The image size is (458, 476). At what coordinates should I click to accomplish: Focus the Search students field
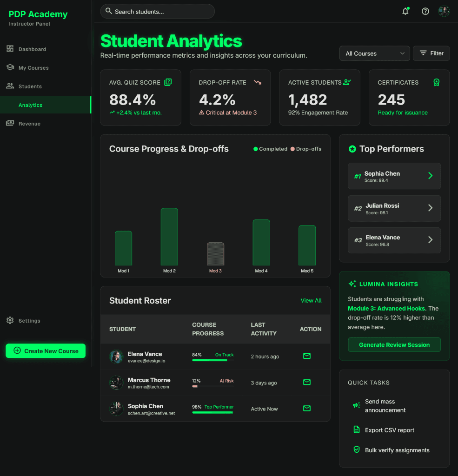tap(157, 12)
